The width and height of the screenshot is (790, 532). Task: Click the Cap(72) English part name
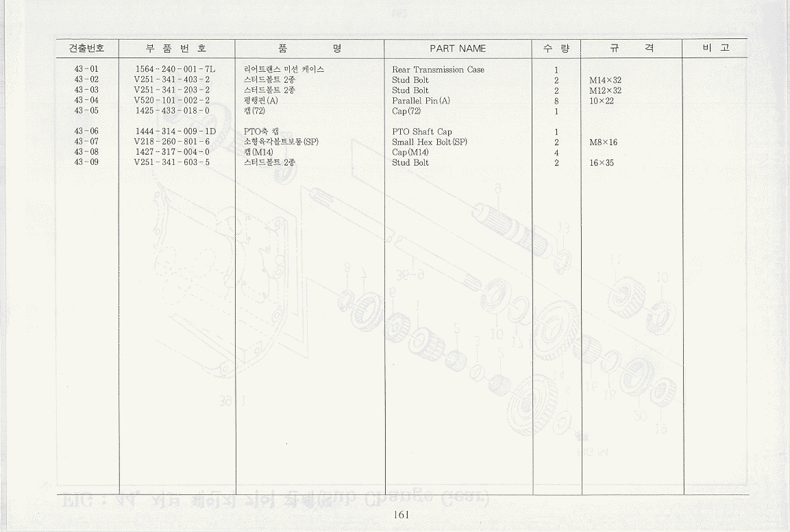click(x=406, y=111)
